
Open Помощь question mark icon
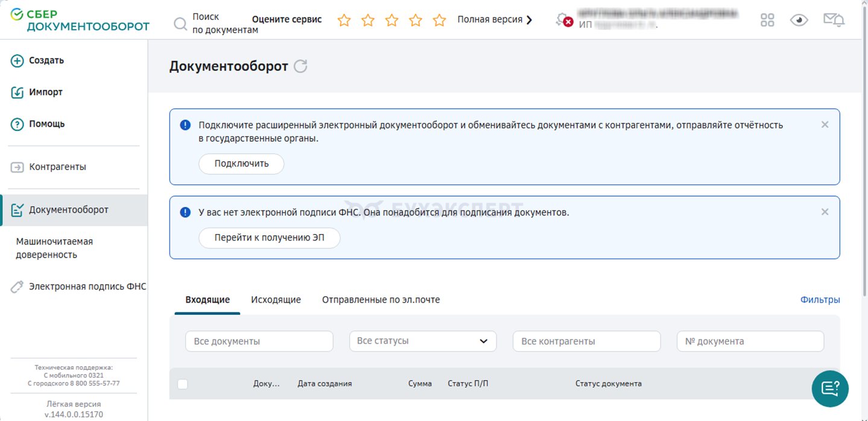tap(17, 124)
